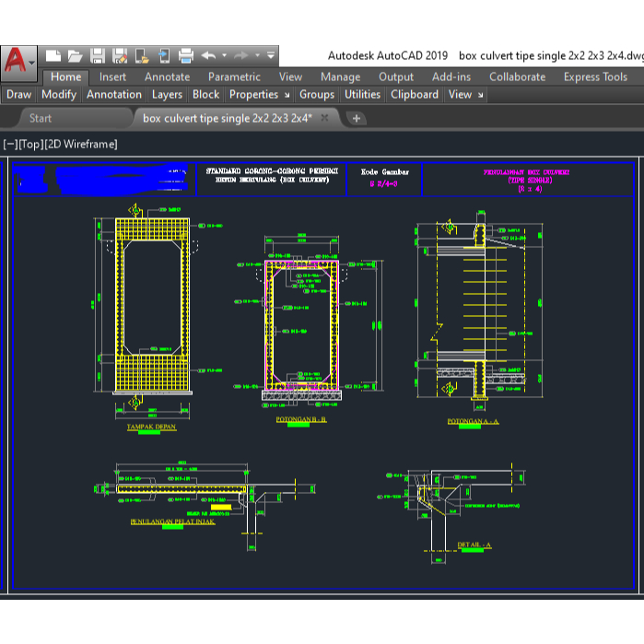Expand the Block ribbon panel
The image size is (644, 644).
click(206, 95)
